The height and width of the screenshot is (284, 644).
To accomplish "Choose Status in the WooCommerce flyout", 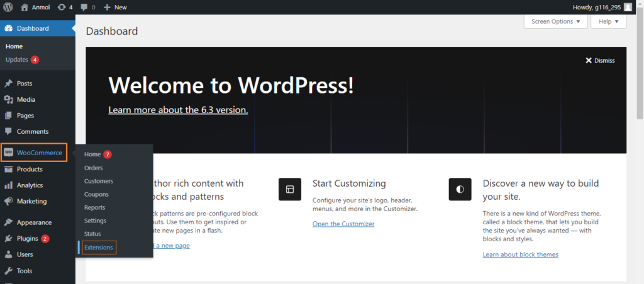I will pos(92,234).
